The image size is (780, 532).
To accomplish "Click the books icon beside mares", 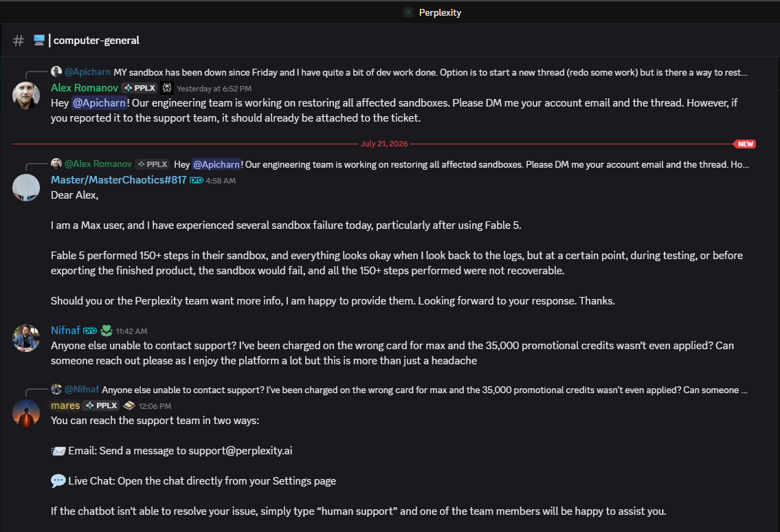I will click(x=129, y=406).
